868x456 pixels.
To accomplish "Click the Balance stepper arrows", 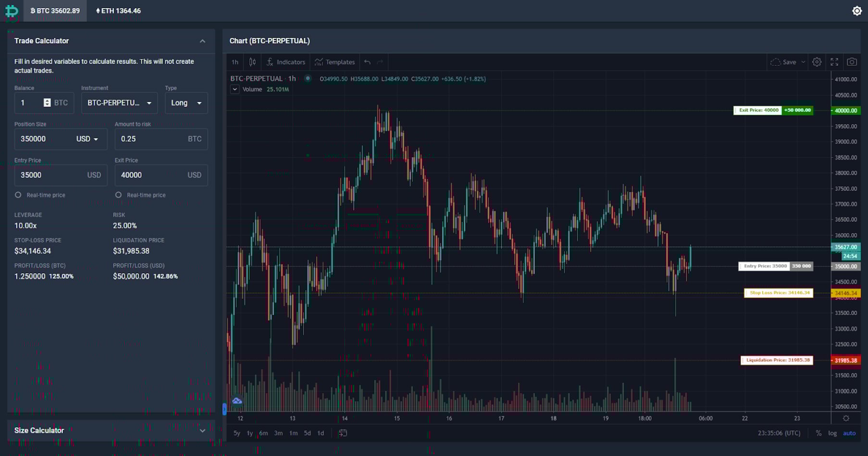I will [x=47, y=103].
